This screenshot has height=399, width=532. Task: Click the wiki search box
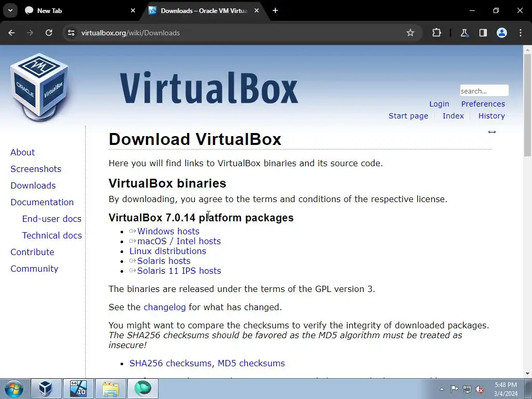pyautogui.click(x=484, y=90)
